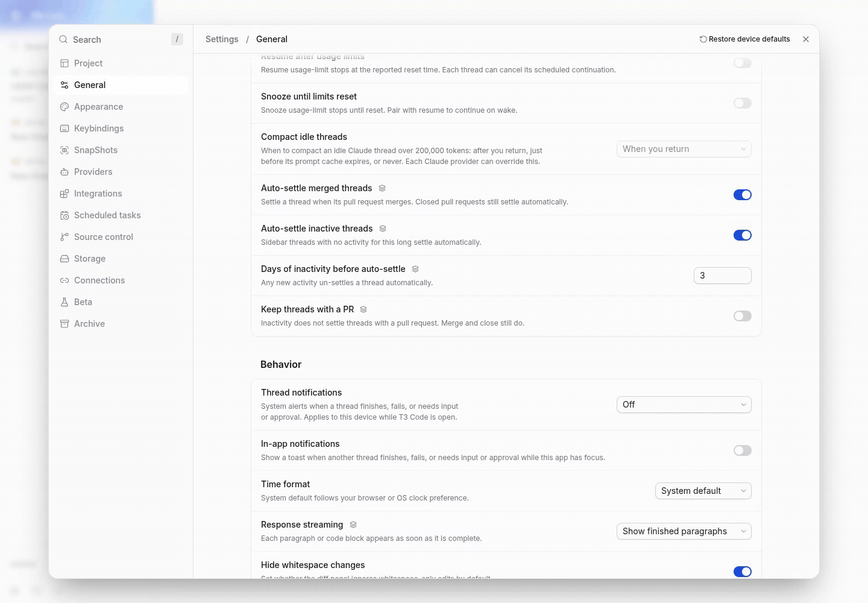The width and height of the screenshot is (868, 603).
Task: Disable Auto-settle inactive threads toggle
Action: [x=743, y=235]
